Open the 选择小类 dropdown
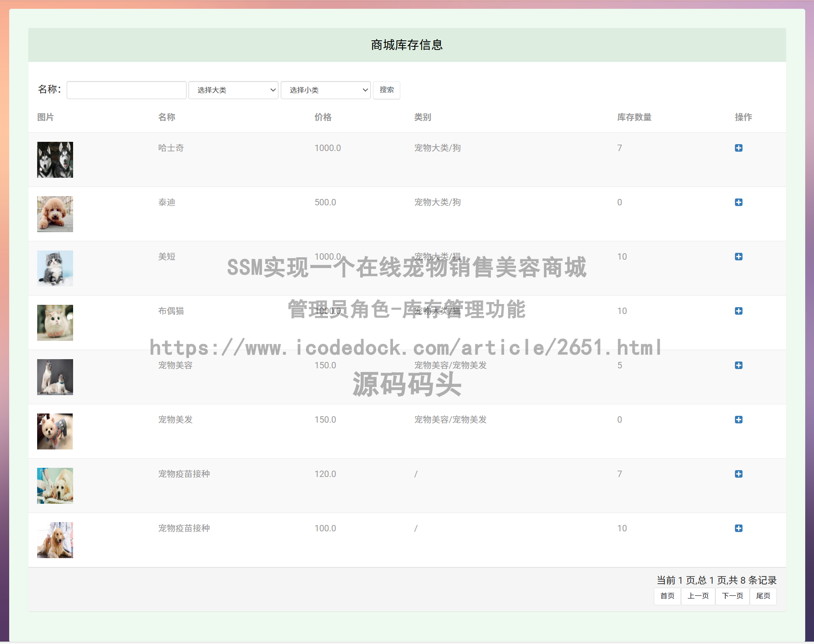Screen dimensions: 814x644 click(326, 90)
